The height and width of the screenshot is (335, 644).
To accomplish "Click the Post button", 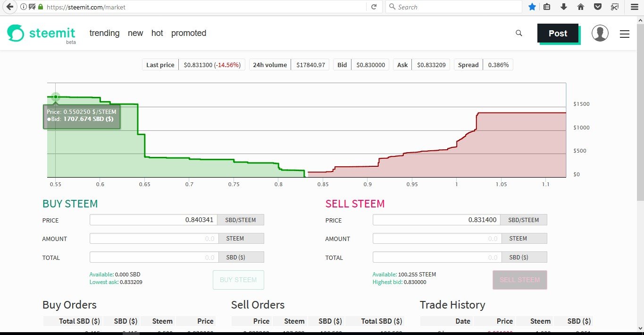I will [558, 33].
